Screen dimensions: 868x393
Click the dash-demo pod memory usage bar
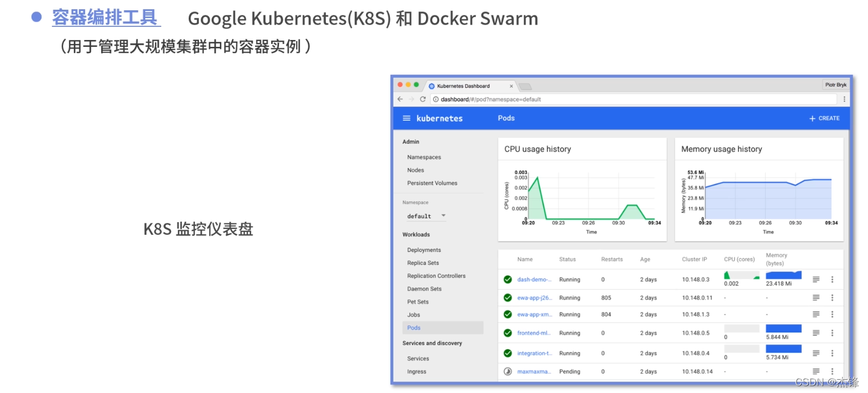[783, 275]
